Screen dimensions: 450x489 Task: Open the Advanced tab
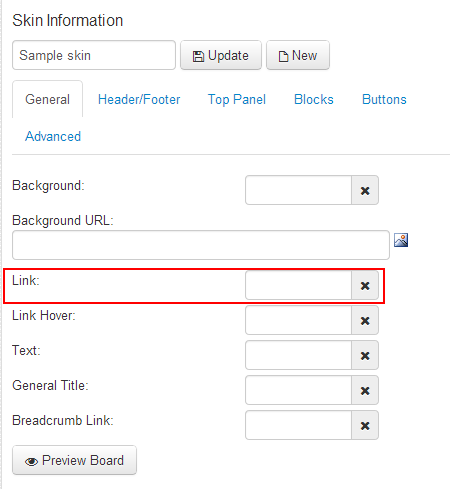pos(53,136)
